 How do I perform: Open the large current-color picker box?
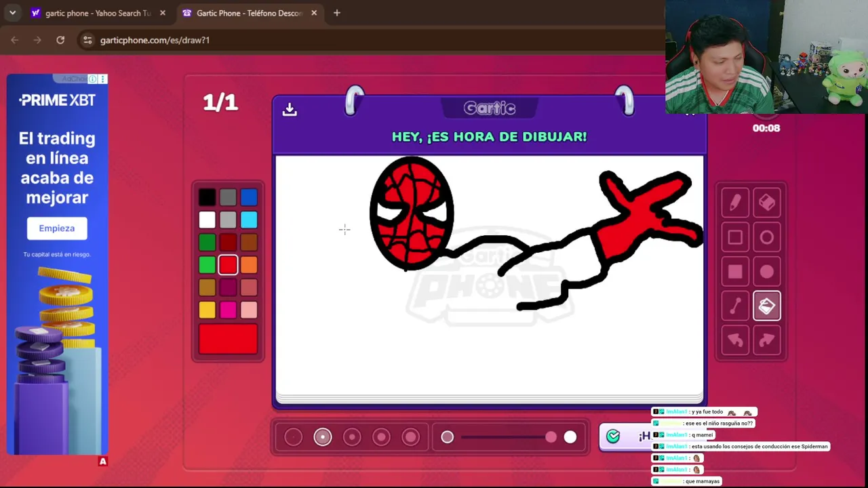(x=228, y=339)
